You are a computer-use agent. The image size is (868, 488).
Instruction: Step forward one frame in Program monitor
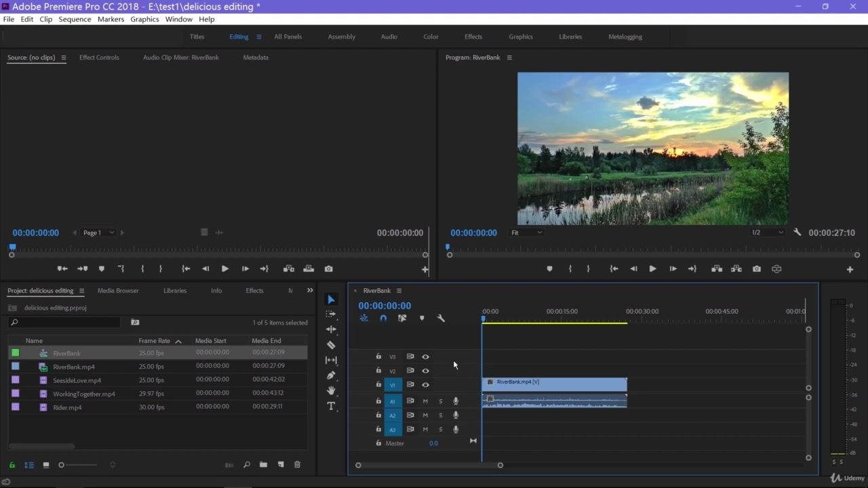point(673,269)
